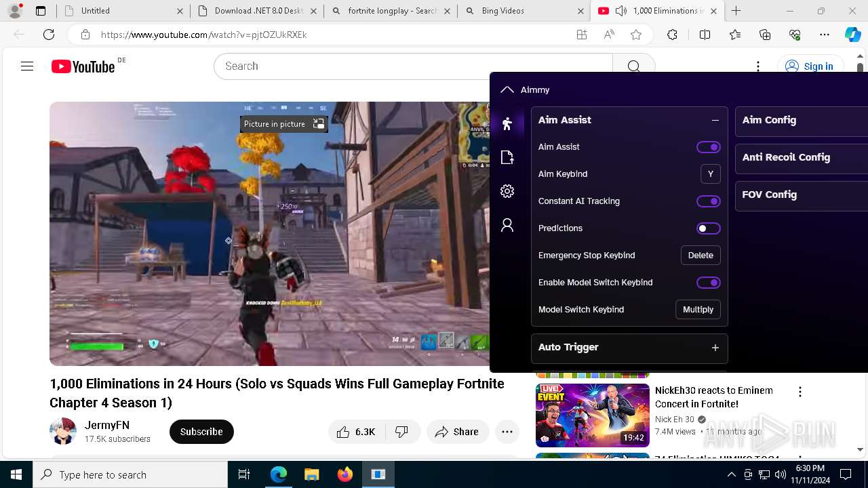Open Windows Start menu
This screenshot has height=488, width=868.
click(x=16, y=474)
